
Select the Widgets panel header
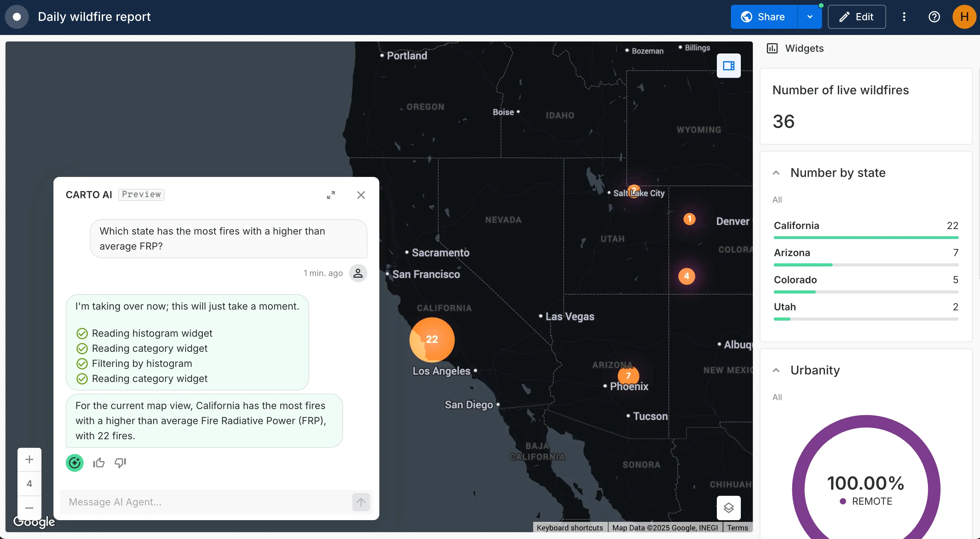coord(804,48)
